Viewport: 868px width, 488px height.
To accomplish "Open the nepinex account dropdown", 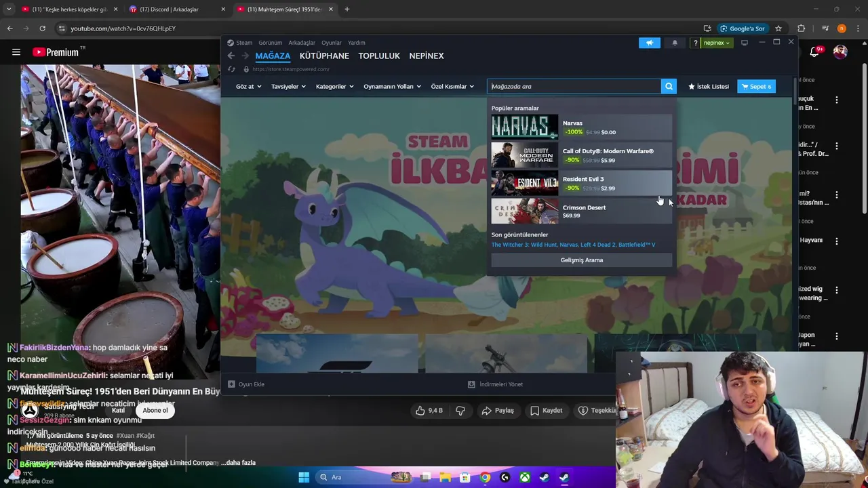I will [x=717, y=43].
